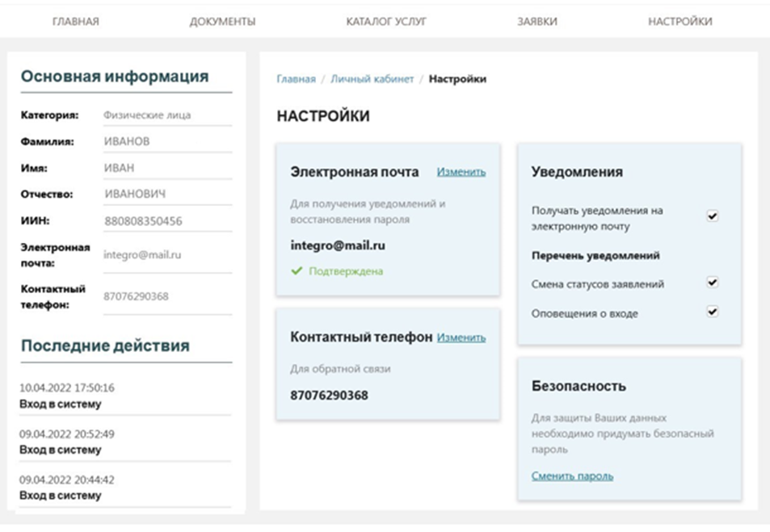This screenshot has height=532, width=770.
Task: Click 'Изменить' link for email
Action: tap(461, 172)
